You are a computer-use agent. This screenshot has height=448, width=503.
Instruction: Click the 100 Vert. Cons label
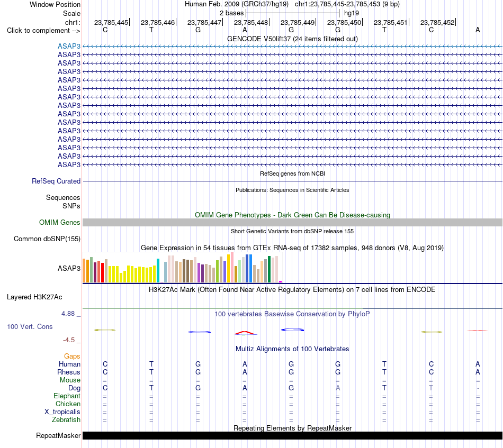[30, 326]
